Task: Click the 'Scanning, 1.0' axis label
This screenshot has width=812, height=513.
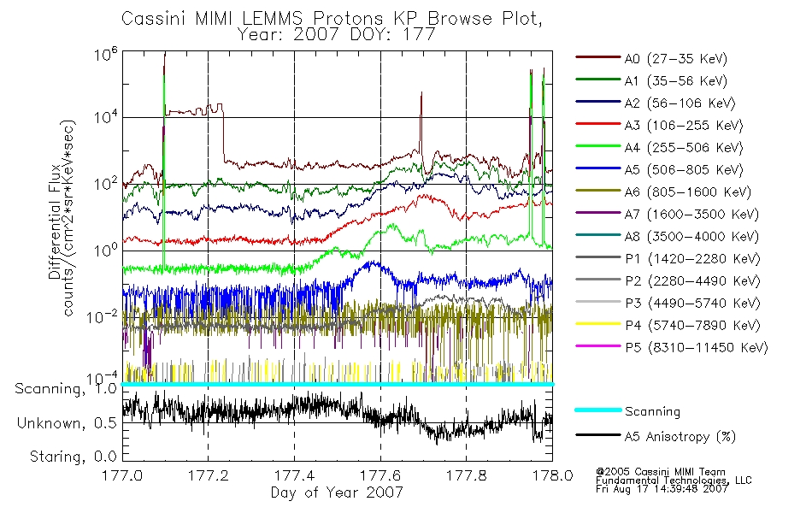Action: (x=66, y=389)
